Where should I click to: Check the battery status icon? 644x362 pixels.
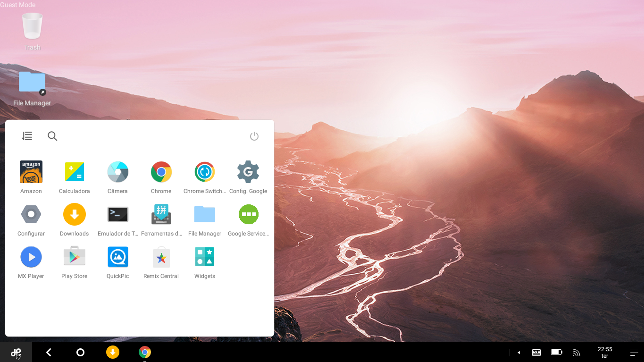coord(557,352)
